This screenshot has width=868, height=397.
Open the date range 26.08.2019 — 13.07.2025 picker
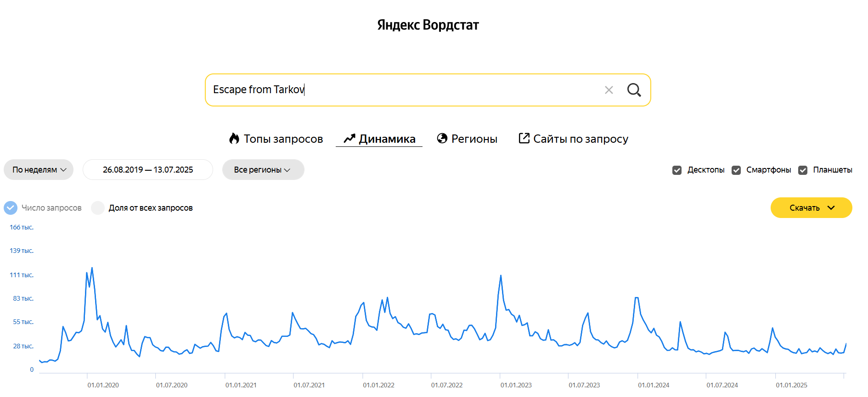coord(147,170)
